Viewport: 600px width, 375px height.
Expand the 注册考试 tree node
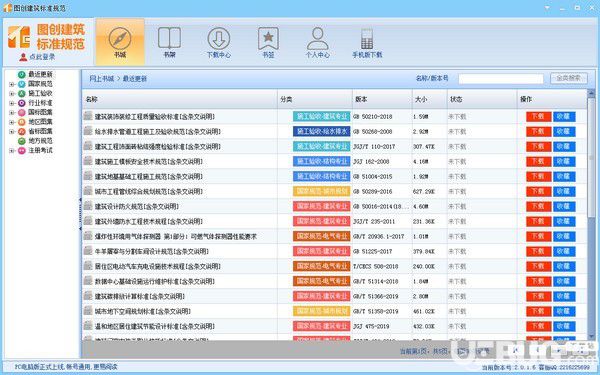11,150
